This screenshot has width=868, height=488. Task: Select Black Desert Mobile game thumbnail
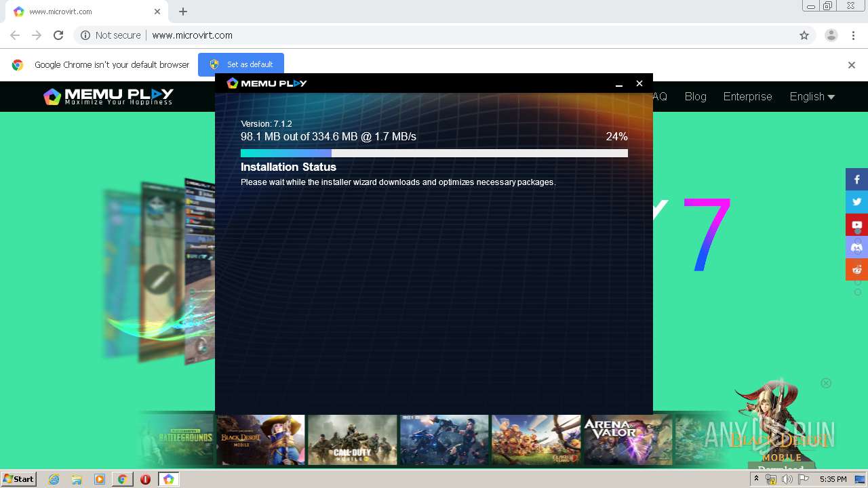[x=260, y=439]
